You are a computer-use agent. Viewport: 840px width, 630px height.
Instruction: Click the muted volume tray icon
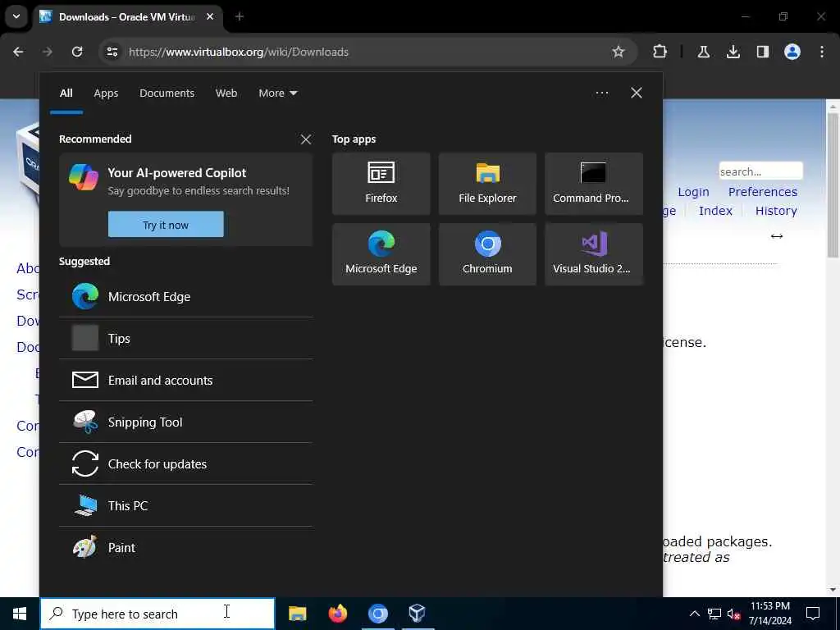pos(734,614)
